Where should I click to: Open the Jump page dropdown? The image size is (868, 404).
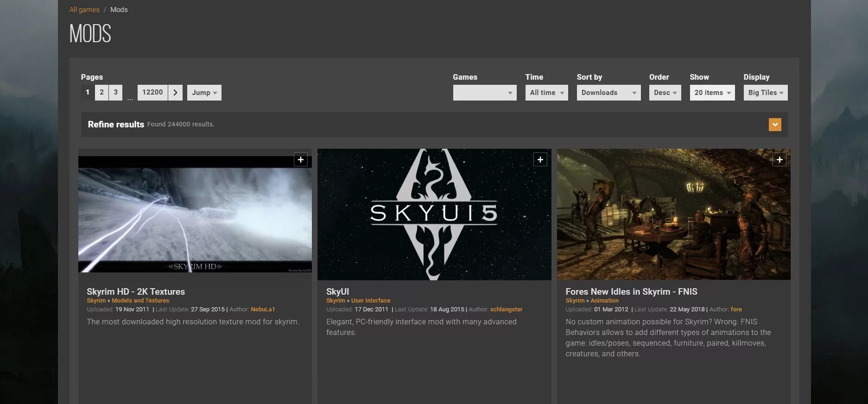(204, 93)
